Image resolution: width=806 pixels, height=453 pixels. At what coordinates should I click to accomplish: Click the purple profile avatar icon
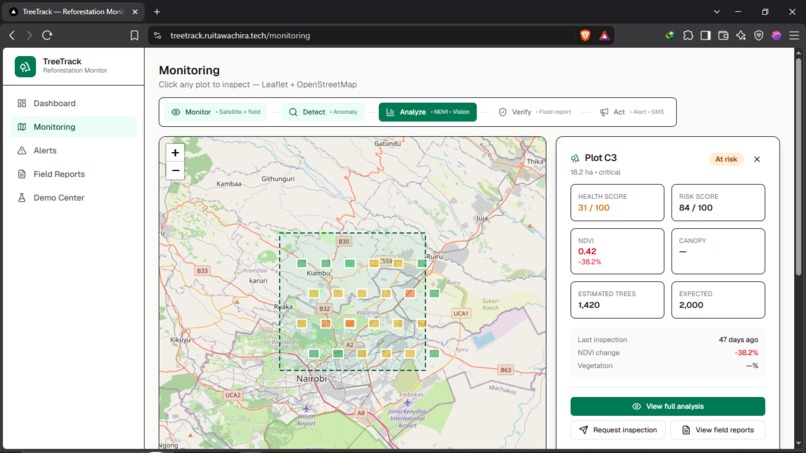click(776, 35)
